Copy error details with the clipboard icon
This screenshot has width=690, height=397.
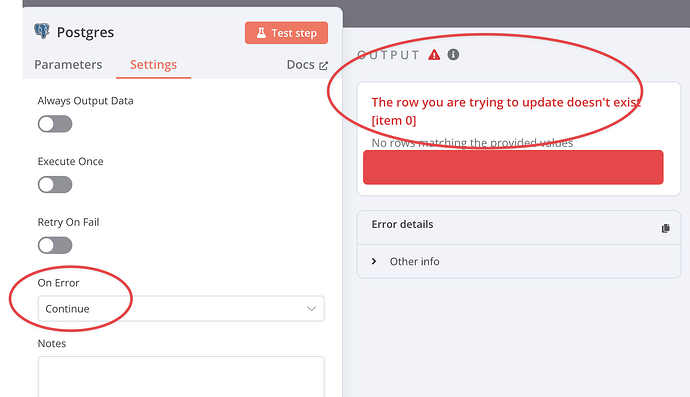665,228
